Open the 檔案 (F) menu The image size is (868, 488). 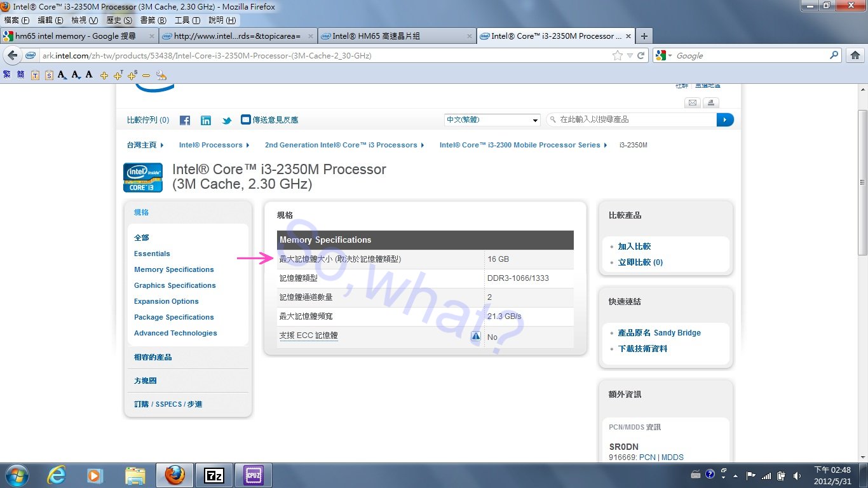[x=17, y=20]
